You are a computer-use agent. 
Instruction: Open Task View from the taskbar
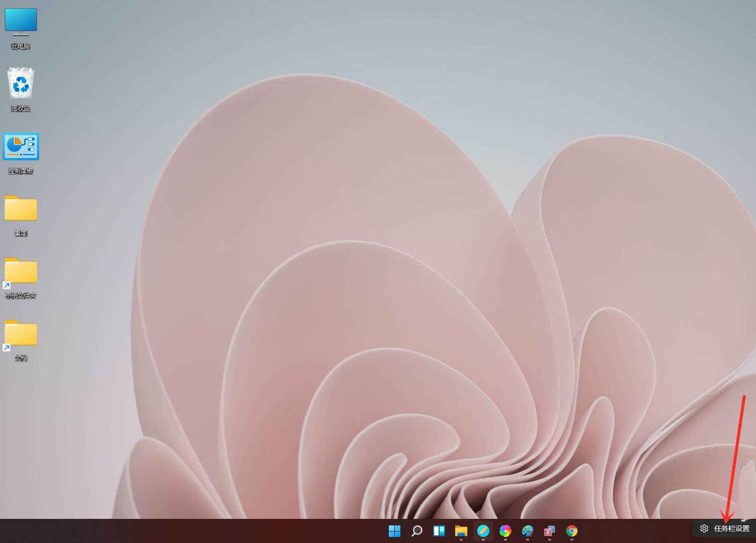coord(439,530)
